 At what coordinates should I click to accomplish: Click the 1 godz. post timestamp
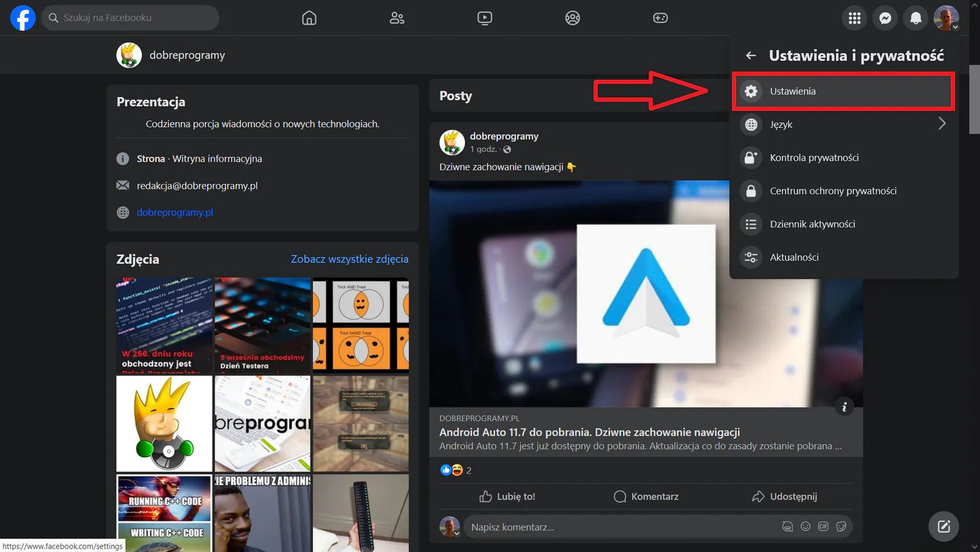pyautogui.click(x=483, y=149)
